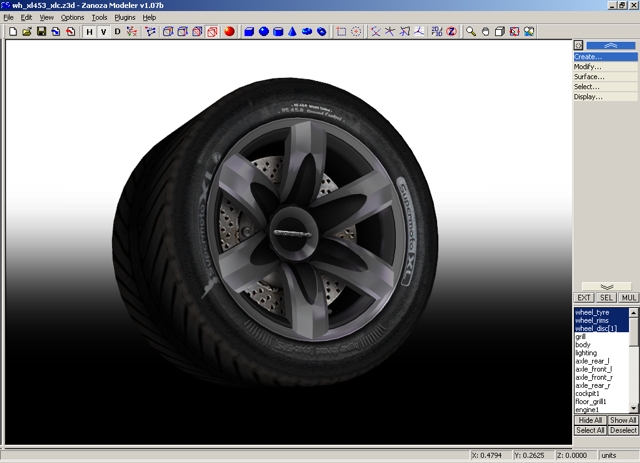Create a blue sphere primitive
This screenshot has width=640, height=463.
click(x=264, y=32)
